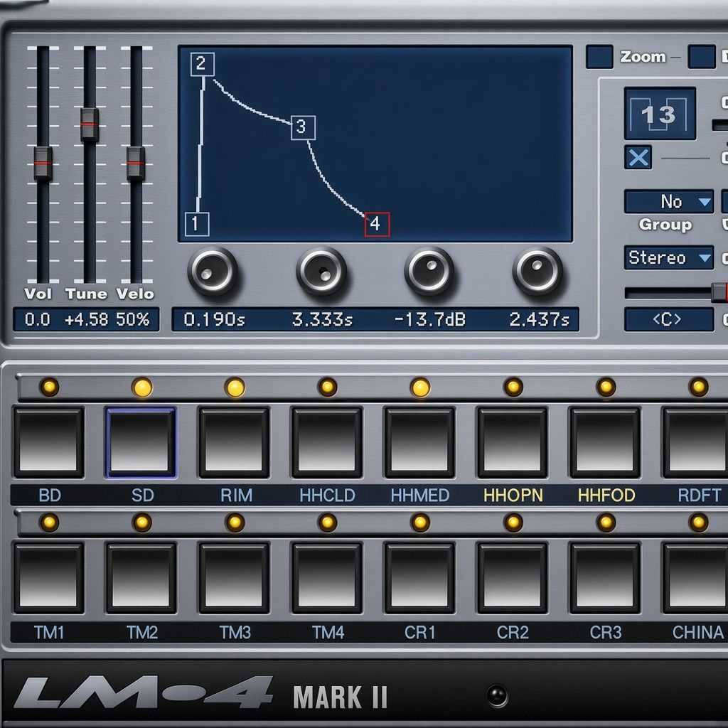Click the LED above the RIM pad

[x=235, y=387]
